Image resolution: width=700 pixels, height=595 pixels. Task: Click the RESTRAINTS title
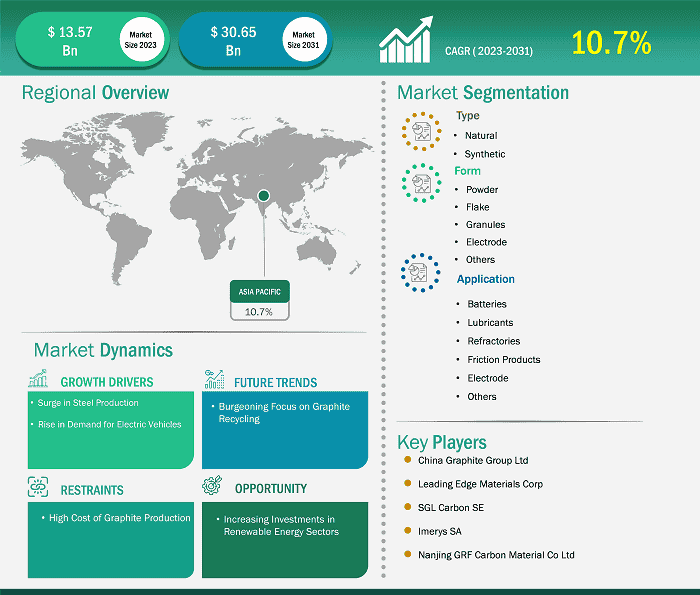[x=92, y=490]
